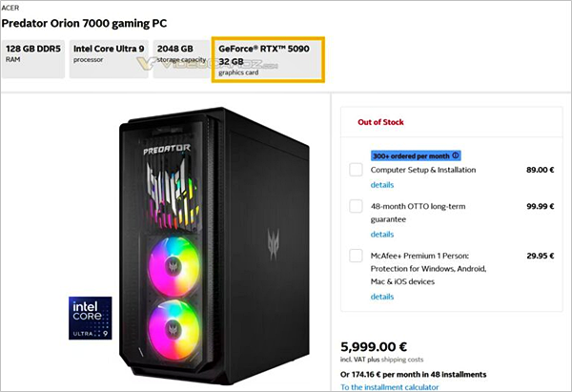This screenshot has width=572, height=392.
Task: Click the Intel Core Ultra 9 badge
Action: point(91,318)
